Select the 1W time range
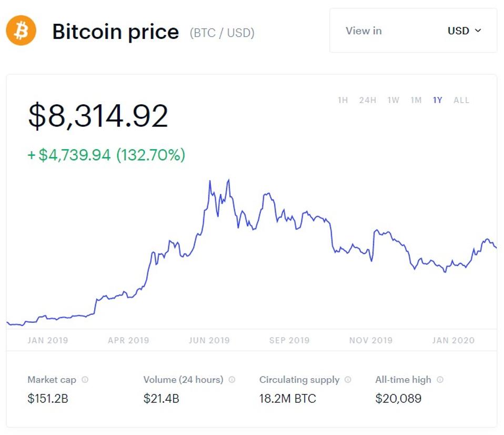The height and width of the screenshot is (435, 504). coord(393,100)
